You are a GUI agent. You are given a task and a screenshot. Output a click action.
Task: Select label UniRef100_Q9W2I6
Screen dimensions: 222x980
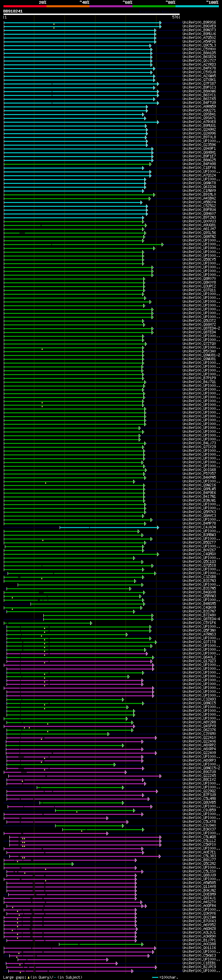click(199, 485)
